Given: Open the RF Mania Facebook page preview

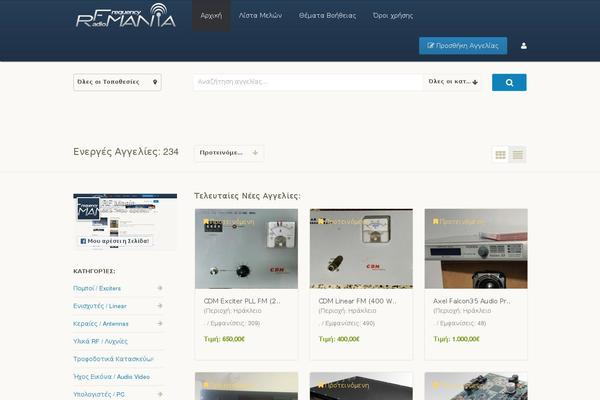Looking at the screenshot, I should pyautogui.click(x=125, y=222).
